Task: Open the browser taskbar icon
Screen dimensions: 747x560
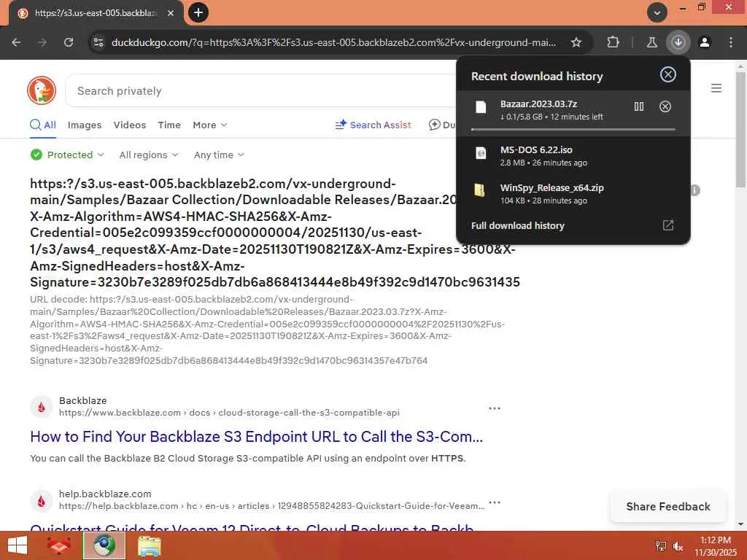Action: coord(104,545)
